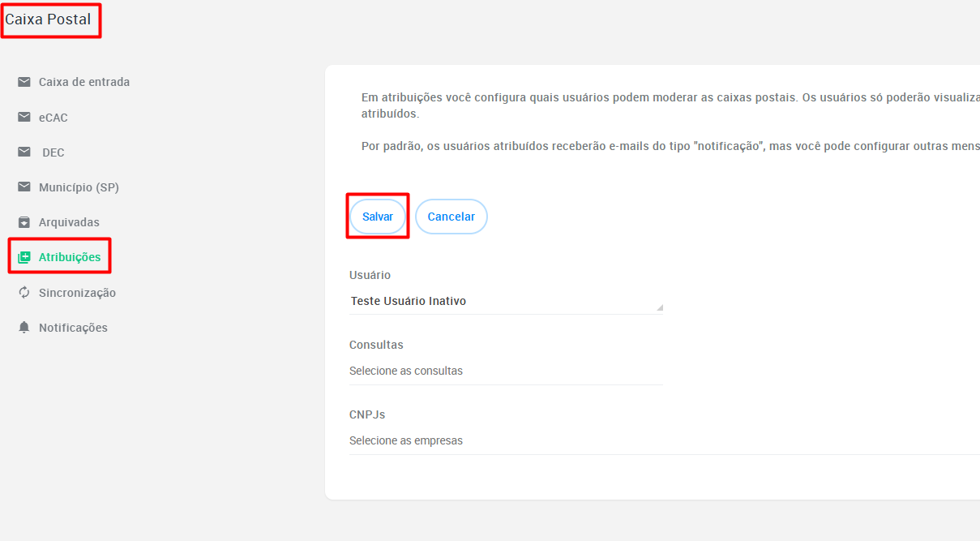Click the eCAC envelope icon
Screen dimensions: 980x541
coord(24,117)
